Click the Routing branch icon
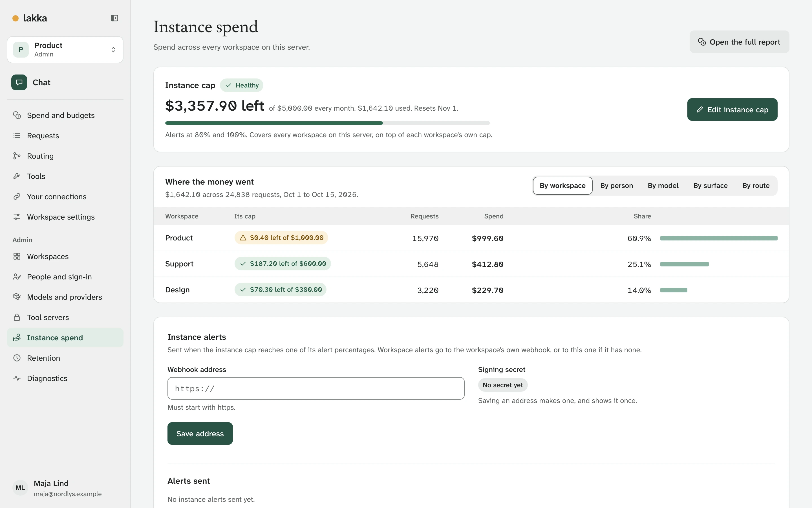This screenshot has height=508, width=812. 17,156
